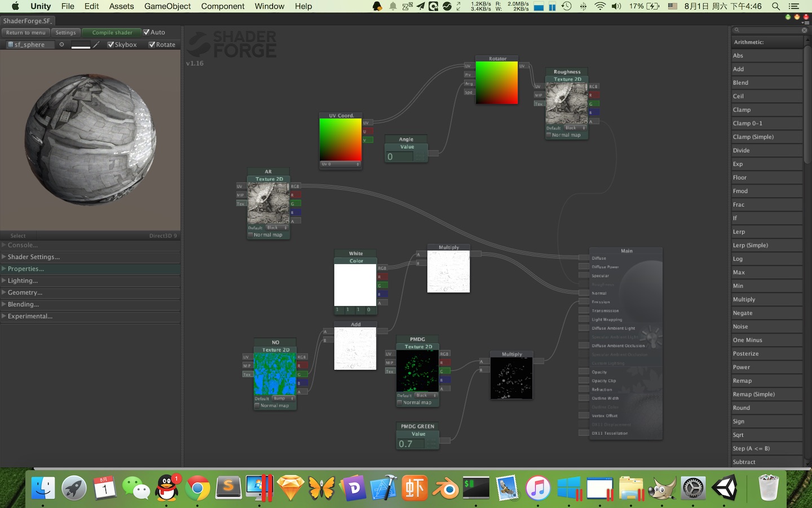Viewport: 812px width, 508px height.
Task: Click the node search field
Action: [x=770, y=30]
